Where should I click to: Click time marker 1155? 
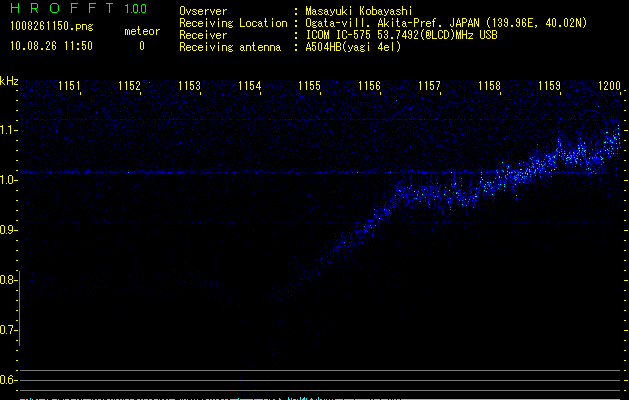pos(309,86)
